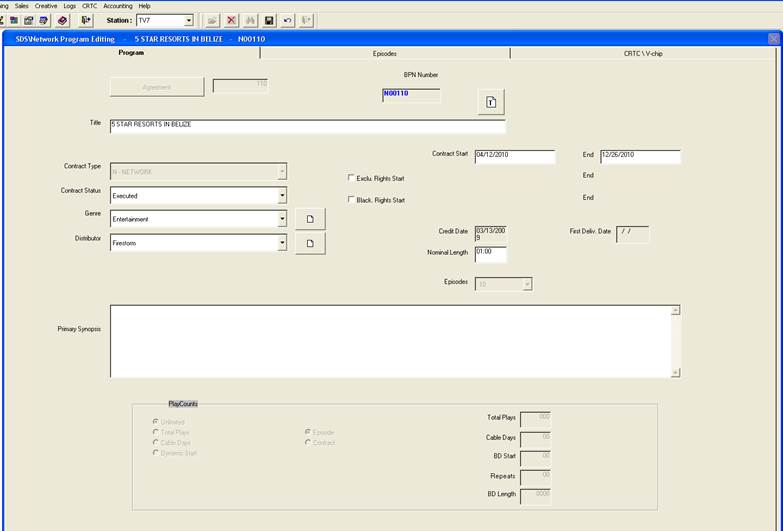Click the binoculars find toolbar icon
This screenshot has width=783, height=531.
(x=250, y=20)
